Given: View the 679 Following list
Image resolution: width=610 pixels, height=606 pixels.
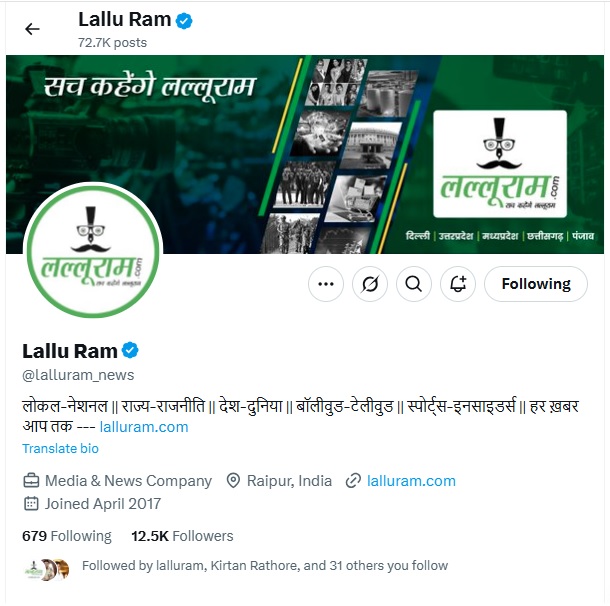Looking at the screenshot, I should pyautogui.click(x=67, y=536).
